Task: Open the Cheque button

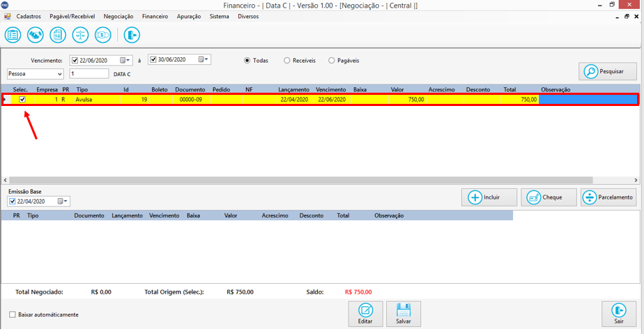Action: coord(549,197)
